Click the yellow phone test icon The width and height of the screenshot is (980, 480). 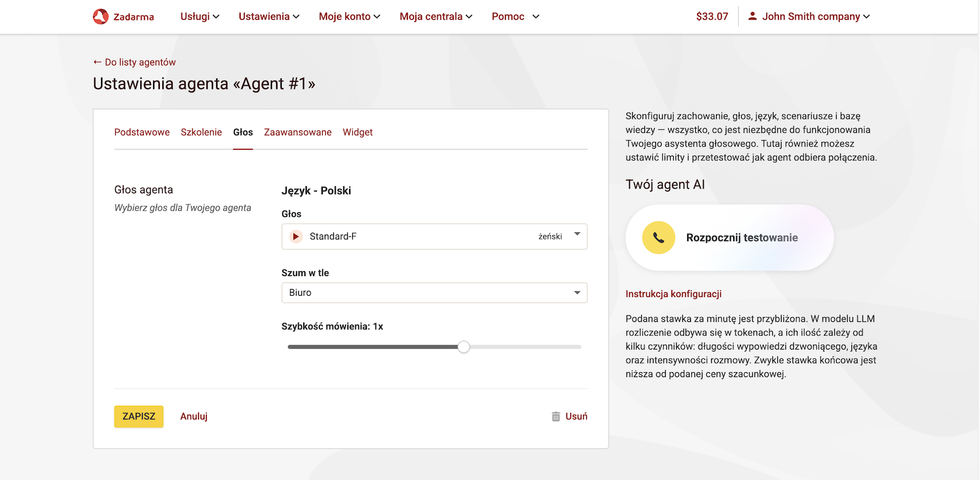pos(658,238)
